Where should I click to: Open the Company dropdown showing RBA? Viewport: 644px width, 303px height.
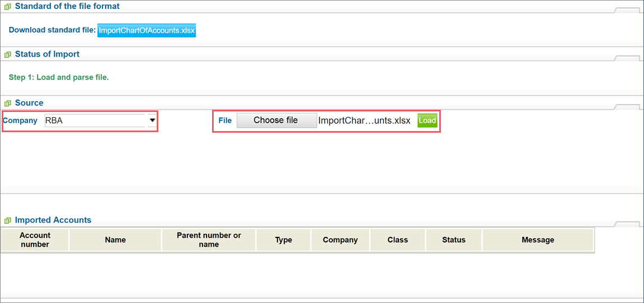click(101, 120)
